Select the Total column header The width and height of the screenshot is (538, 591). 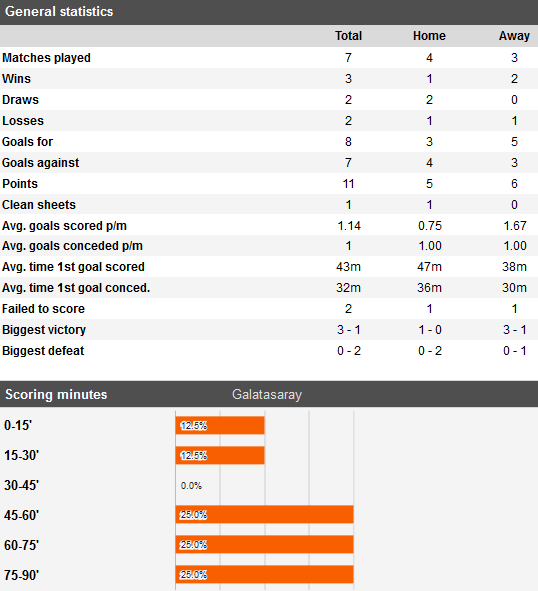(x=348, y=36)
